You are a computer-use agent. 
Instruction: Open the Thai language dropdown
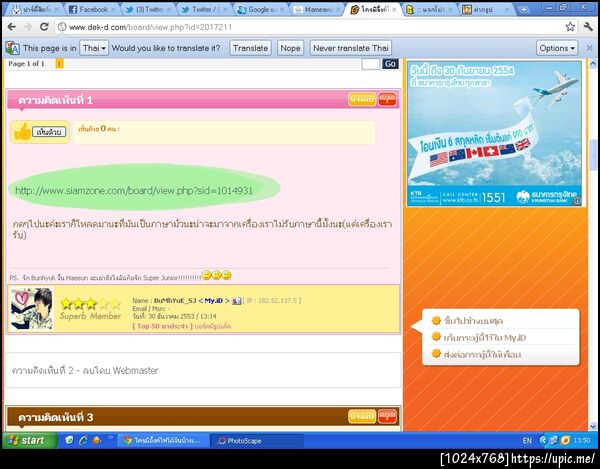(x=94, y=48)
